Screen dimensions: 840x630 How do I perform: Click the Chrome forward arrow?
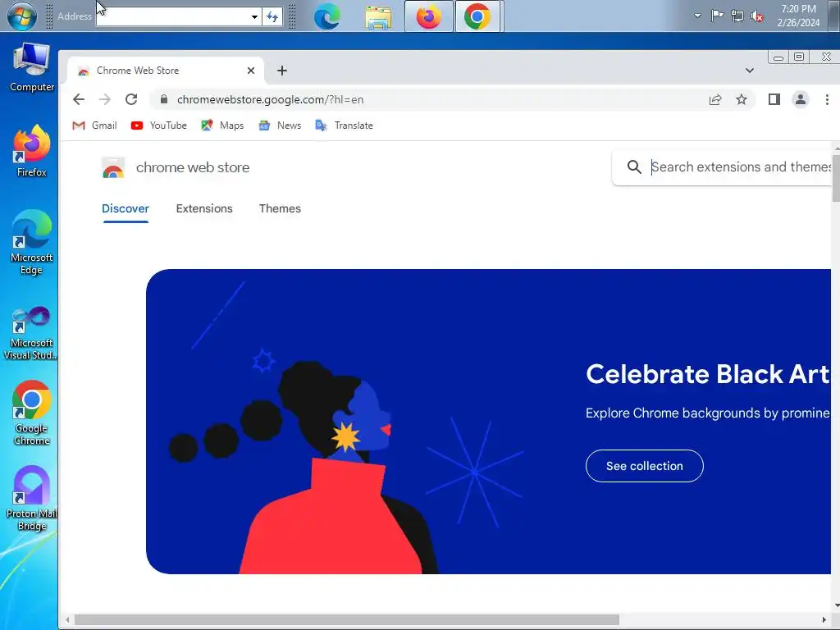pyautogui.click(x=105, y=99)
